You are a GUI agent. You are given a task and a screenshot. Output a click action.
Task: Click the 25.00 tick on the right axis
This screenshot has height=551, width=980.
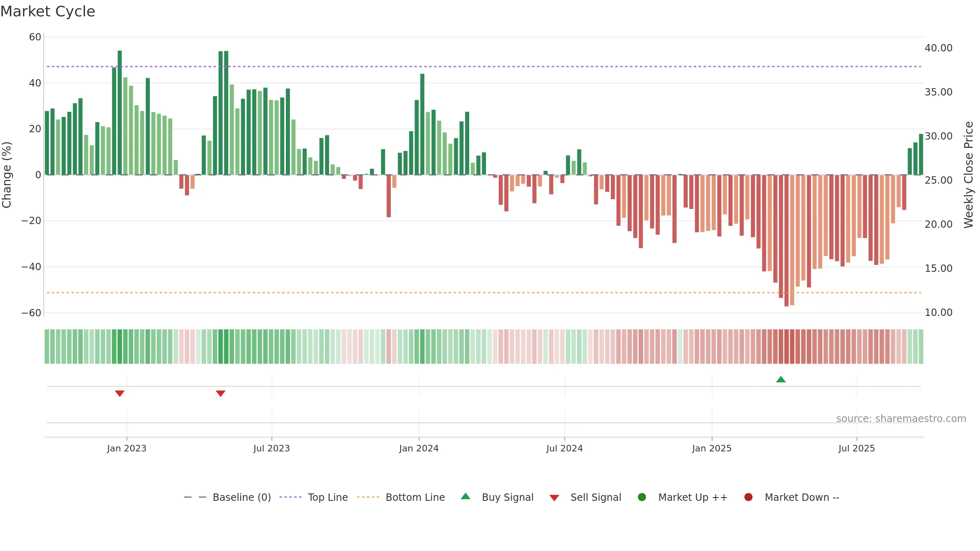click(938, 180)
